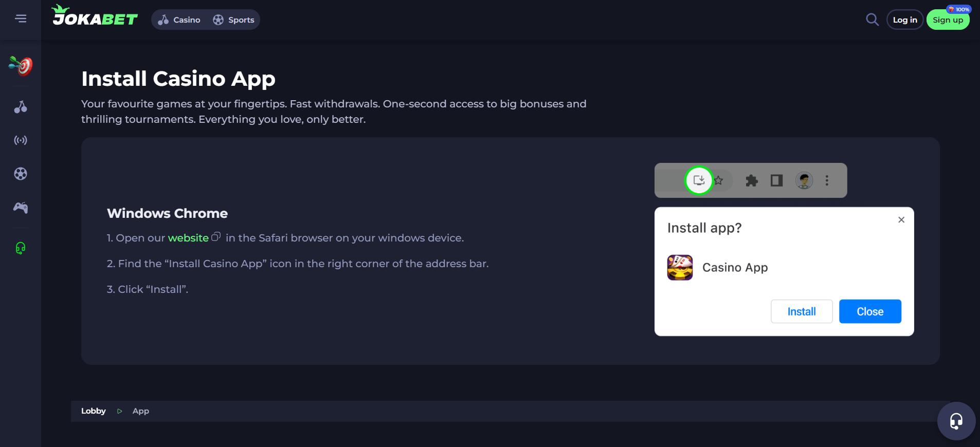
Task: Click the Install Casino App heading
Action: [178, 79]
